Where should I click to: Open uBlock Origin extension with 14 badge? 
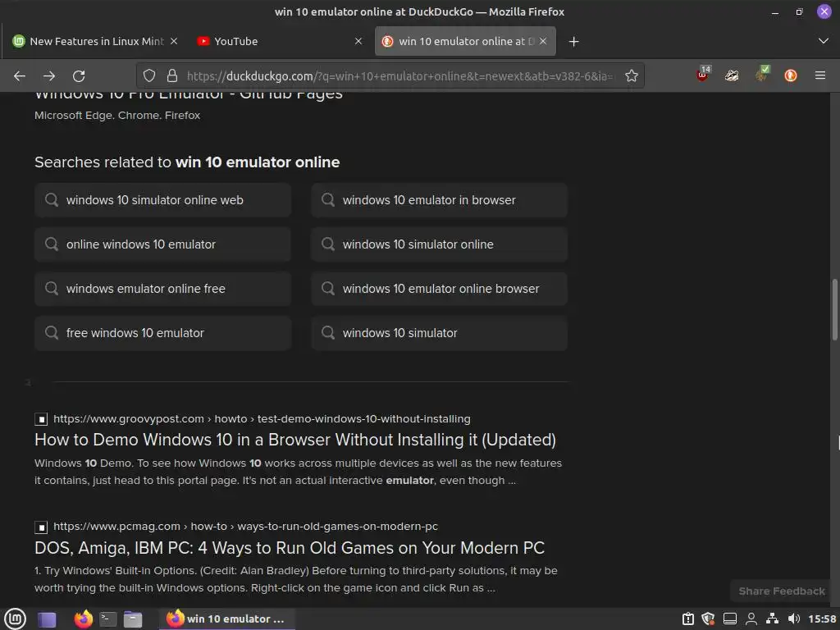[703, 75]
